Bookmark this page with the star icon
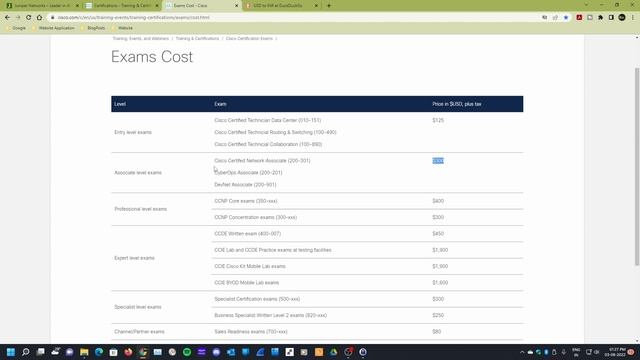Viewport: 640px width, 360px height. click(566, 18)
